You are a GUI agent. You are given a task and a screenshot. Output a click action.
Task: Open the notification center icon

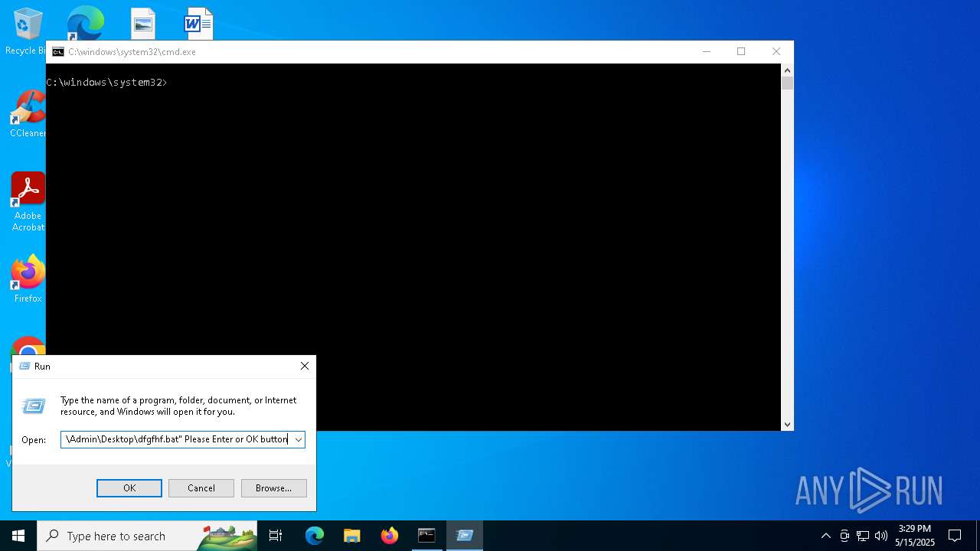[955, 536]
